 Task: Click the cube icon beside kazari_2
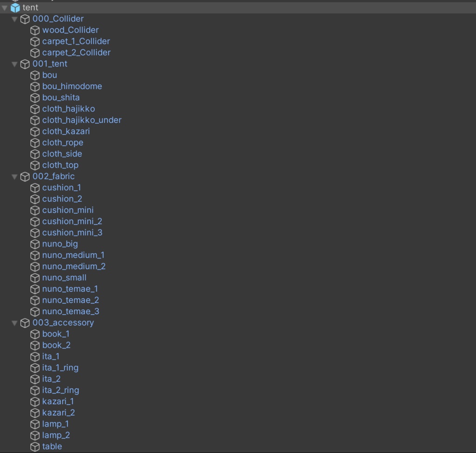pyautogui.click(x=35, y=413)
